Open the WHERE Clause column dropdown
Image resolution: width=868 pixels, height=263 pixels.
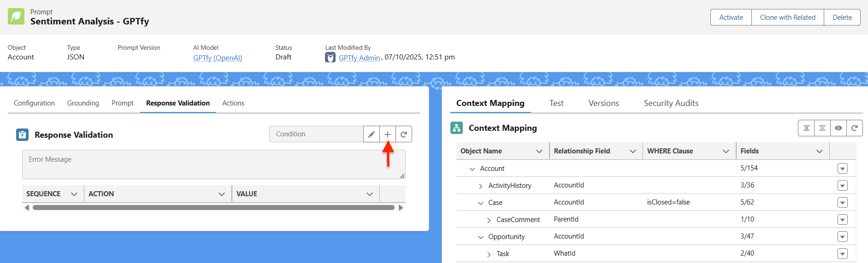click(x=726, y=152)
